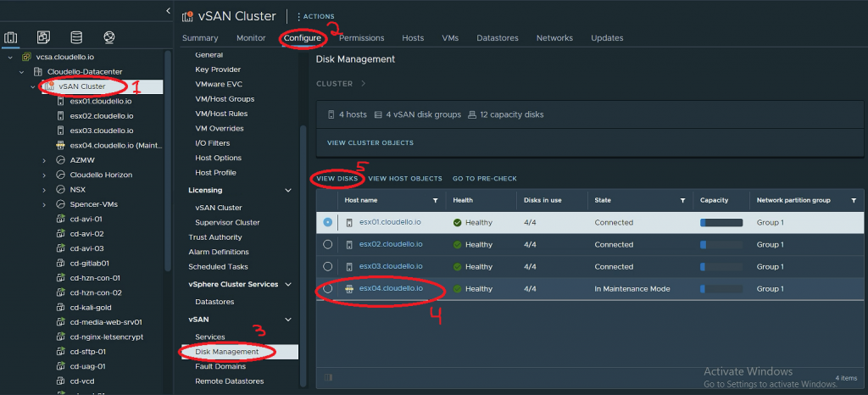Click the Network partition group filter icon

854,200
